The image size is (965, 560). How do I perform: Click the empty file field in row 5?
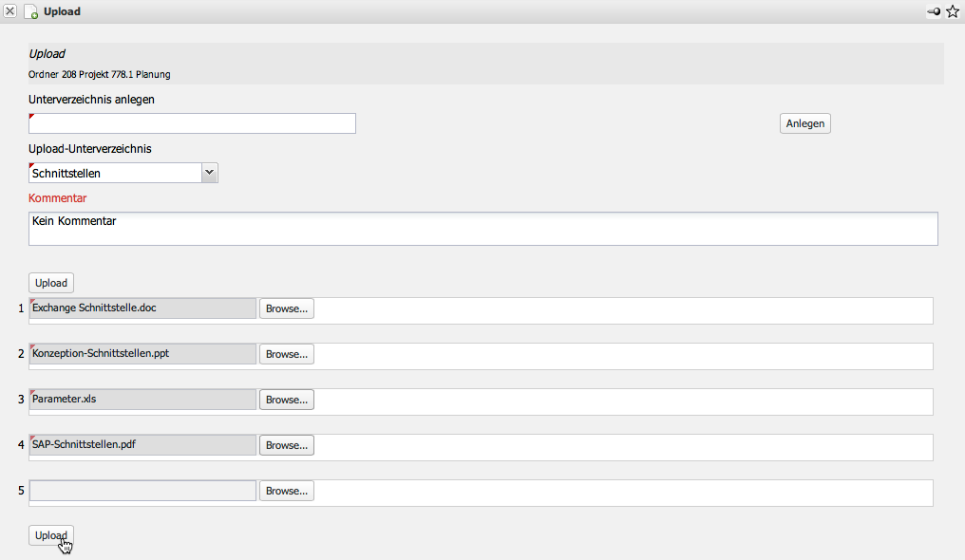(142, 491)
